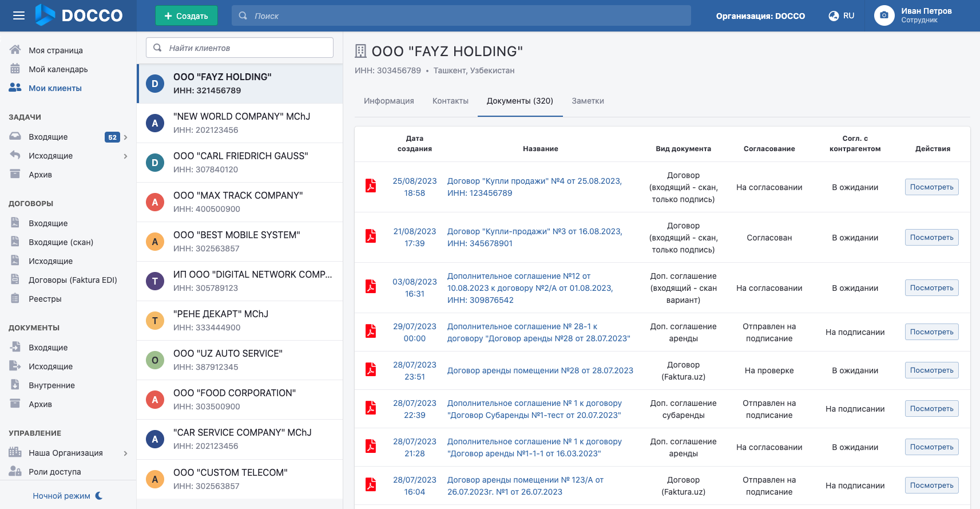Click the archive icon under Задачи
Image resolution: width=980 pixels, height=509 pixels.
[15, 174]
